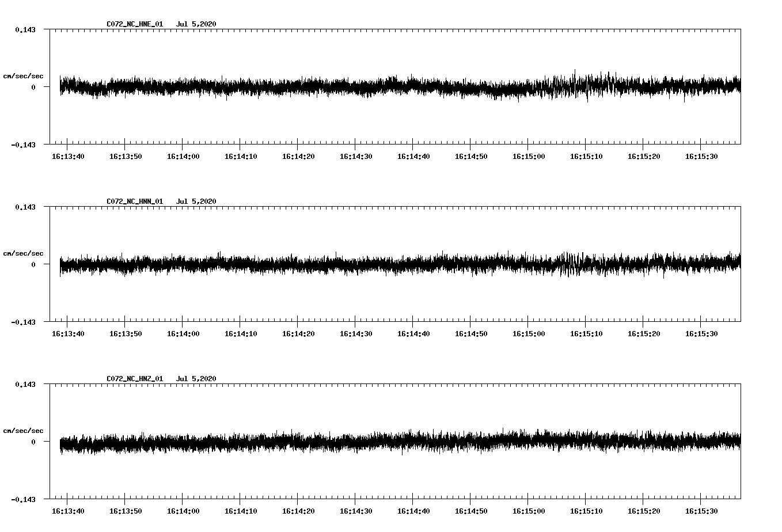The image size is (782, 532).
Task: Click the C072_NC_HNN_01 plot title
Action: coord(135,202)
